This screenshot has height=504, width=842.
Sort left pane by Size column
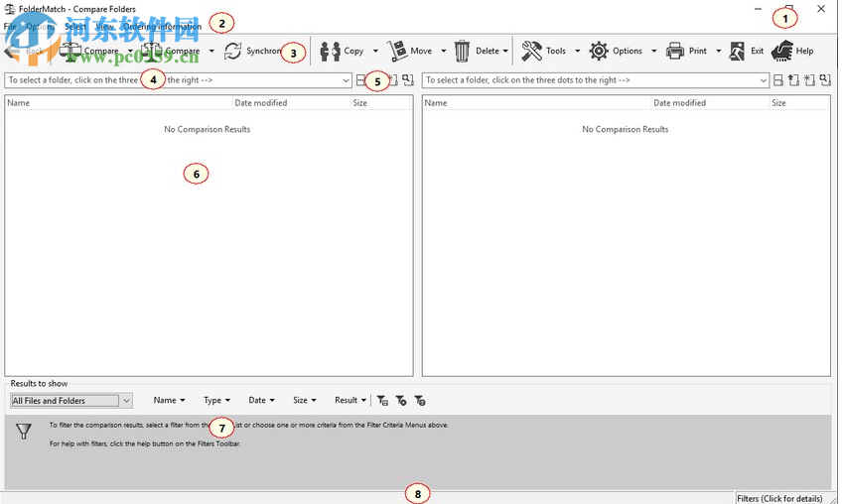pos(380,103)
